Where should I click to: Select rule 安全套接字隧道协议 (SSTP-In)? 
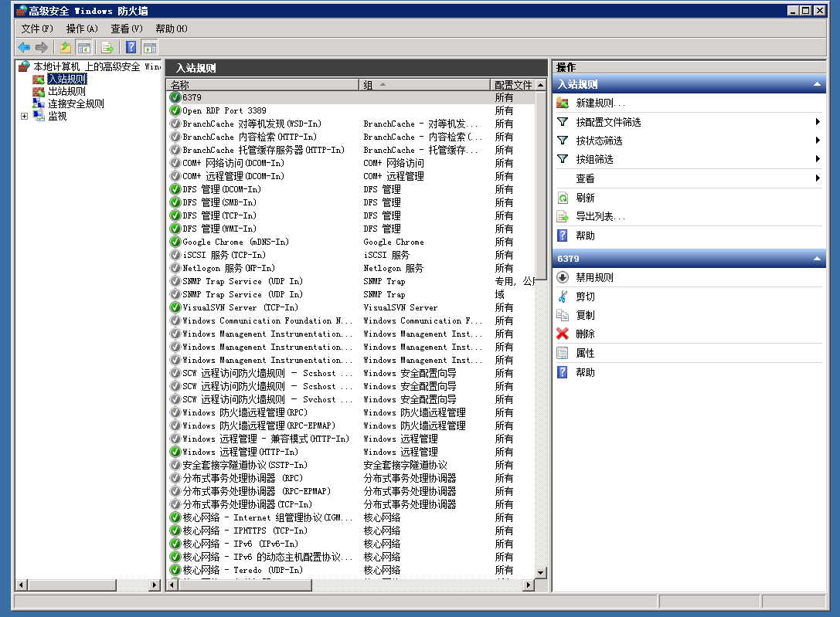tap(351, 465)
